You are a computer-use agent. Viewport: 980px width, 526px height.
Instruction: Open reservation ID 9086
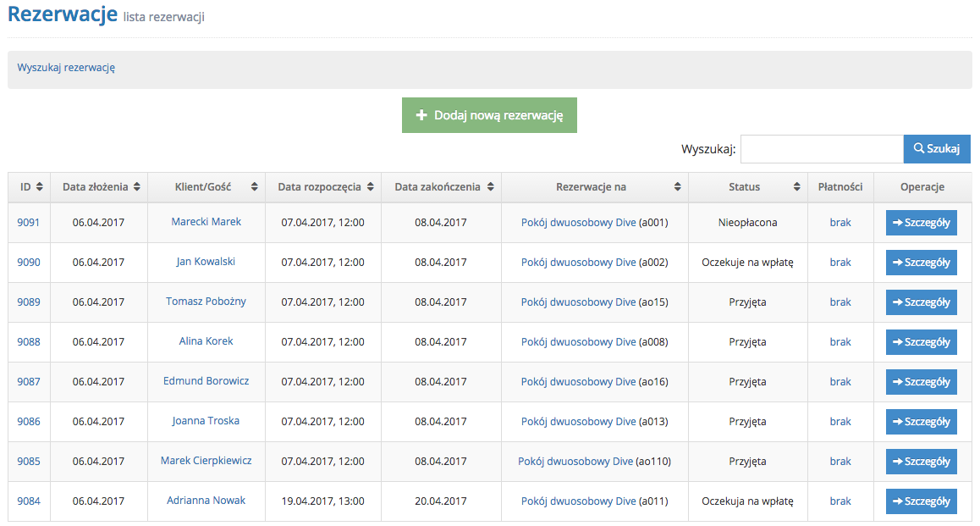(x=29, y=422)
